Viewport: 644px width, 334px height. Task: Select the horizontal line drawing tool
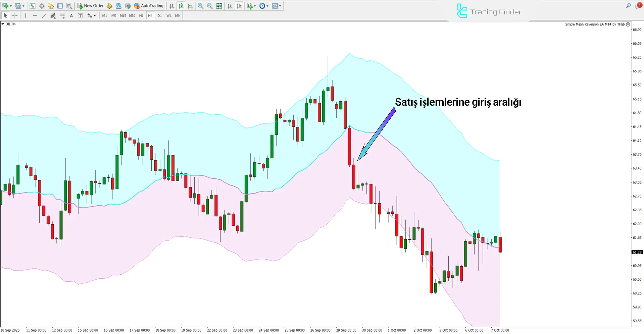tap(35, 16)
